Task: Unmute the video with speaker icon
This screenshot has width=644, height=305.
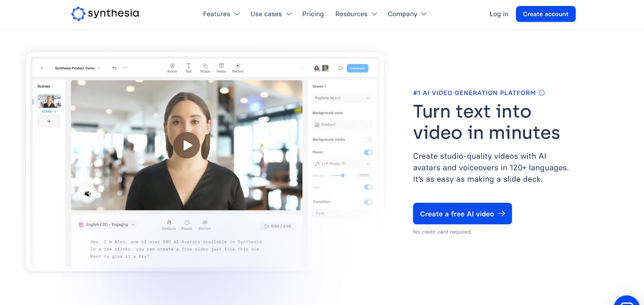Action: coord(87,194)
